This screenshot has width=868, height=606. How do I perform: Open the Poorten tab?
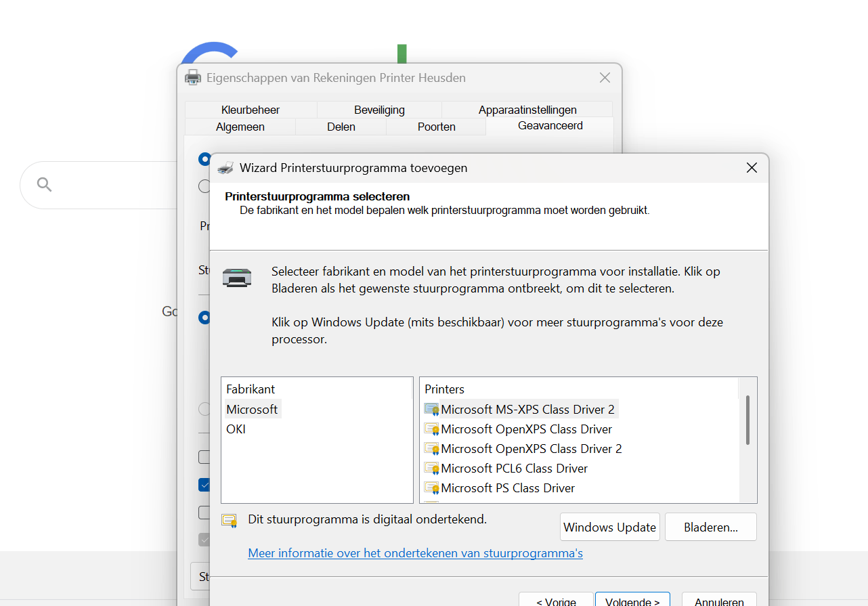[x=437, y=127]
